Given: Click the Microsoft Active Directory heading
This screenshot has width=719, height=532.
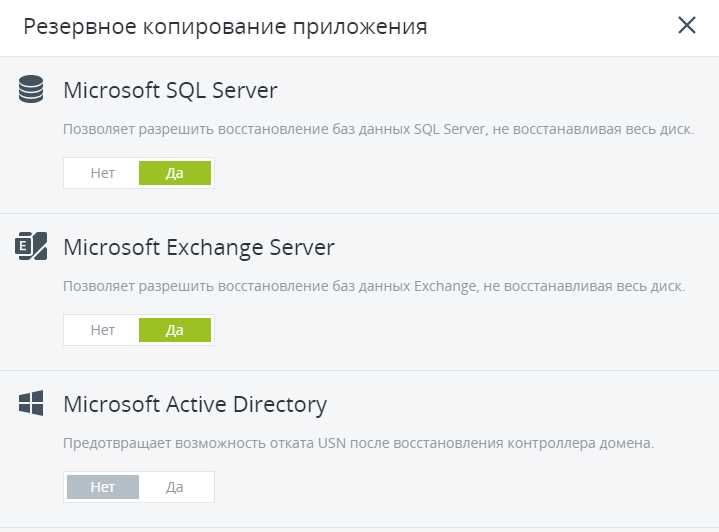Looking at the screenshot, I should click(x=195, y=404).
